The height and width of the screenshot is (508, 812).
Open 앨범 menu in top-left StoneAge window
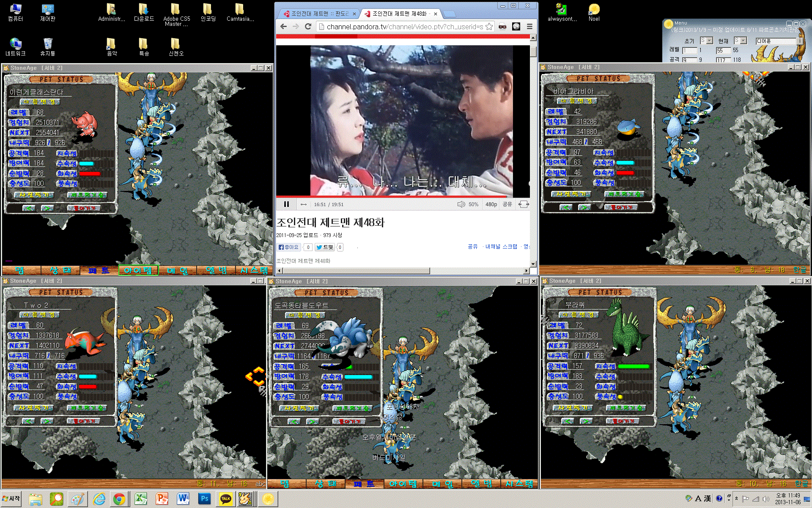pyautogui.click(x=216, y=271)
